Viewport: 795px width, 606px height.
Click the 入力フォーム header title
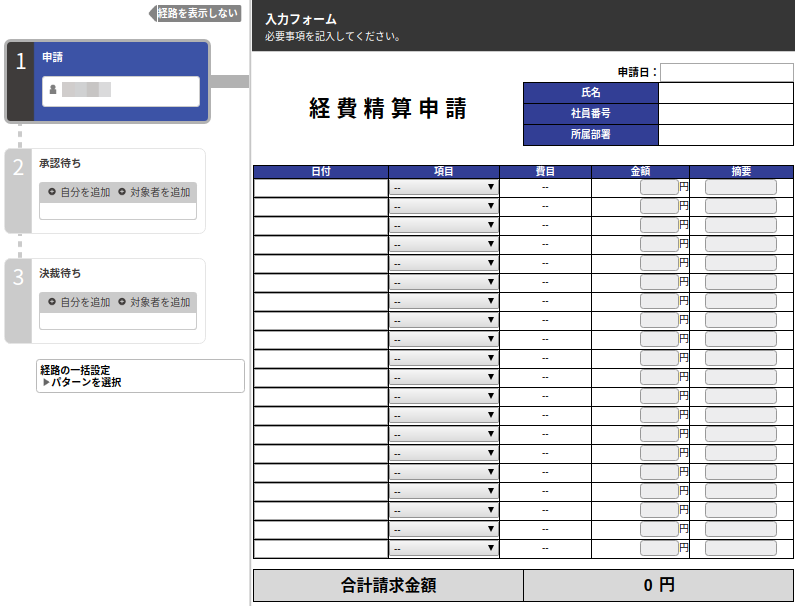301,19
